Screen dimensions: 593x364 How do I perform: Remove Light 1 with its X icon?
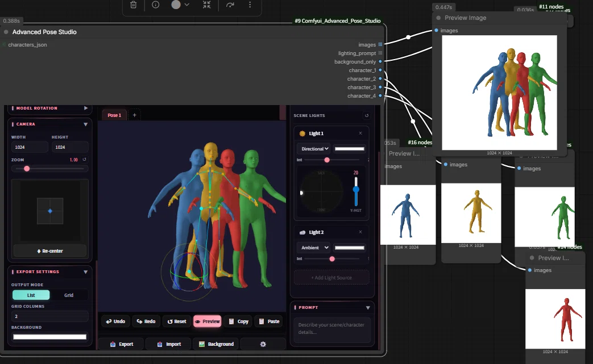pyautogui.click(x=360, y=133)
